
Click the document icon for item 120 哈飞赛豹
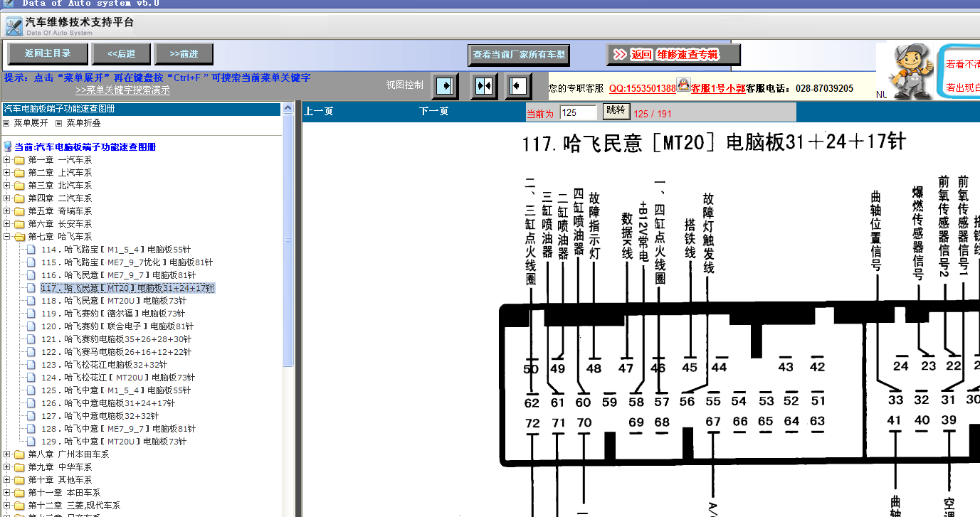31,326
